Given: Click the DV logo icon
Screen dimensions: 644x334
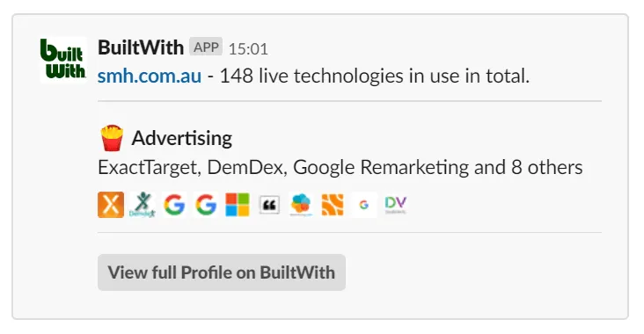Looking at the screenshot, I should tap(396, 204).
